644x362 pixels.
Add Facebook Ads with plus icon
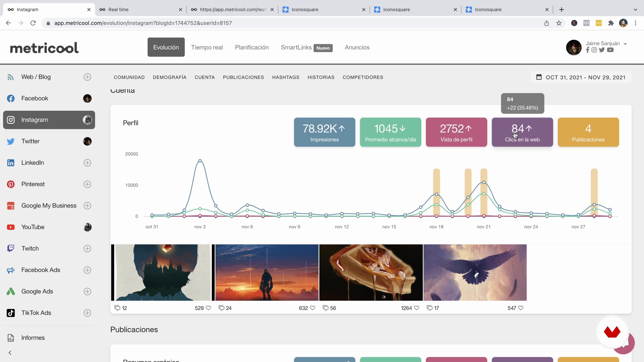tap(87, 270)
